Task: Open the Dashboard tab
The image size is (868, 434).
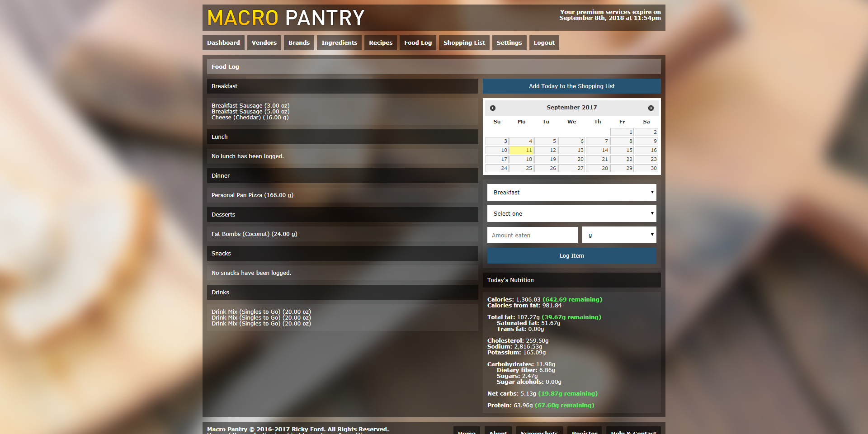Action: click(223, 43)
